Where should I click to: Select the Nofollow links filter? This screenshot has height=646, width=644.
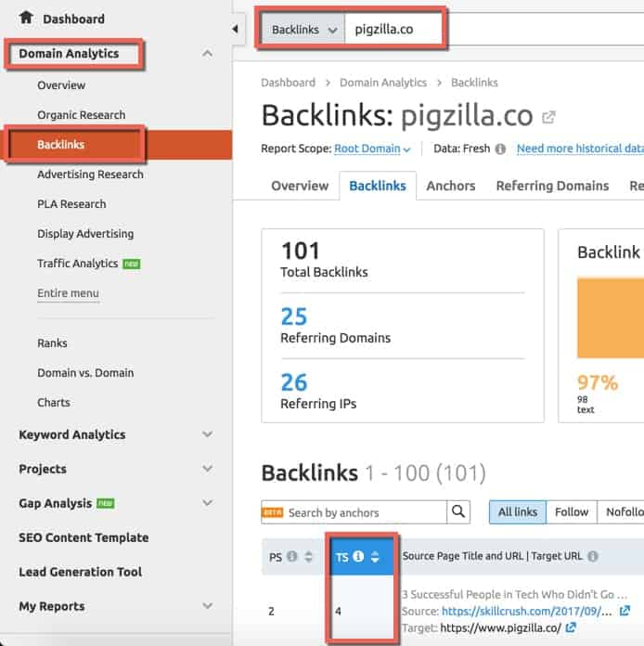pos(621,512)
